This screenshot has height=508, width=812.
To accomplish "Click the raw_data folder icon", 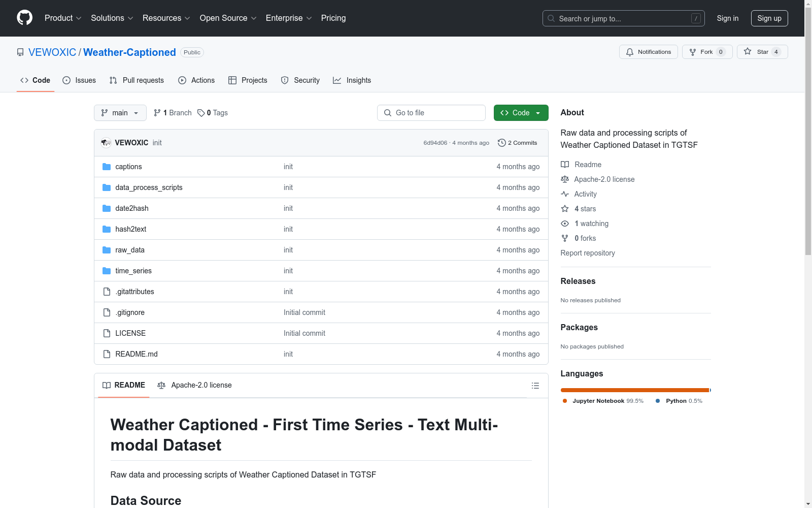I will (x=107, y=250).
